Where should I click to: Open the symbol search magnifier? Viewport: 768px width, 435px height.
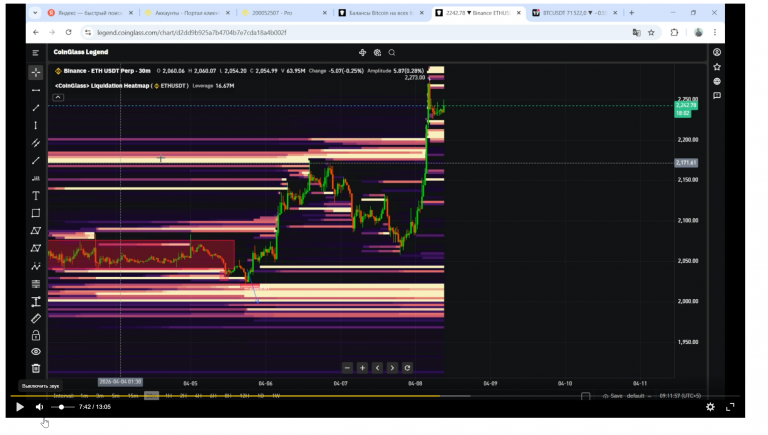pyautogui.click(x=392, y=52)
